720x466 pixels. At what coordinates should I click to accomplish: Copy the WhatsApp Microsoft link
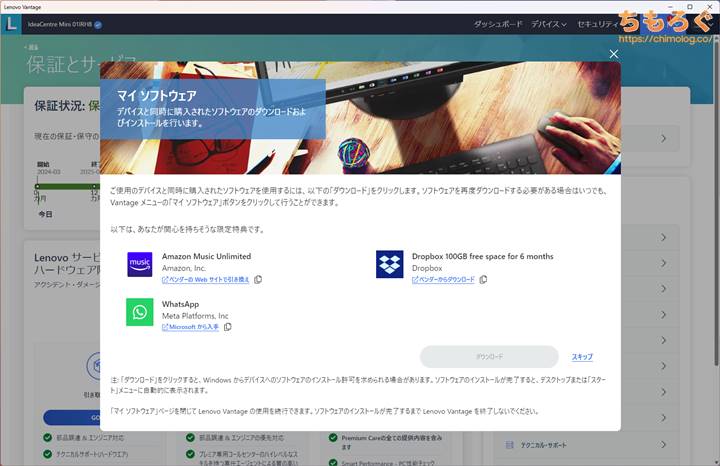pos(227,327)
